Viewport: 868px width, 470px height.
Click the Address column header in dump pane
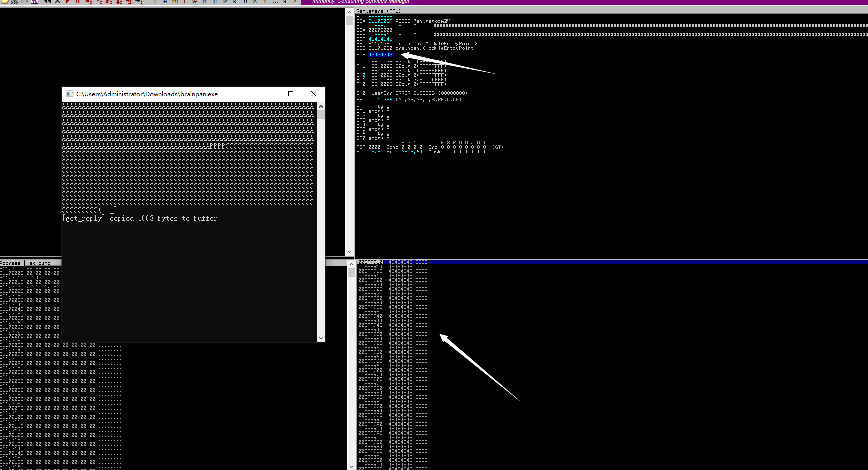click(12, 263)
